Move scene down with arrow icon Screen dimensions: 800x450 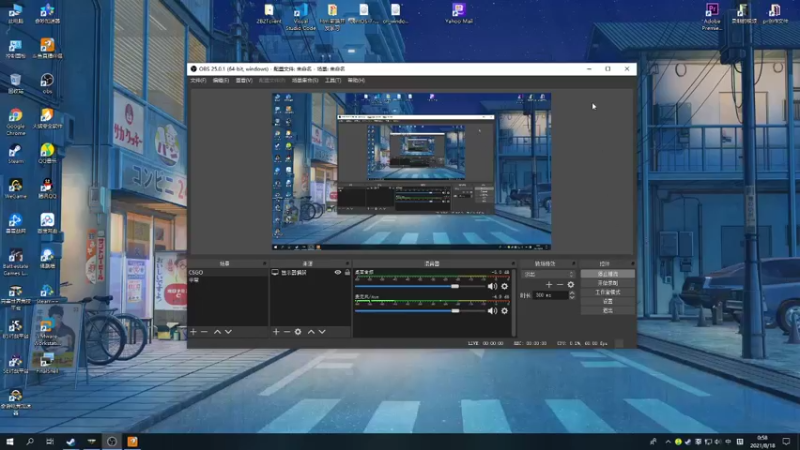(x=228, y=332)
